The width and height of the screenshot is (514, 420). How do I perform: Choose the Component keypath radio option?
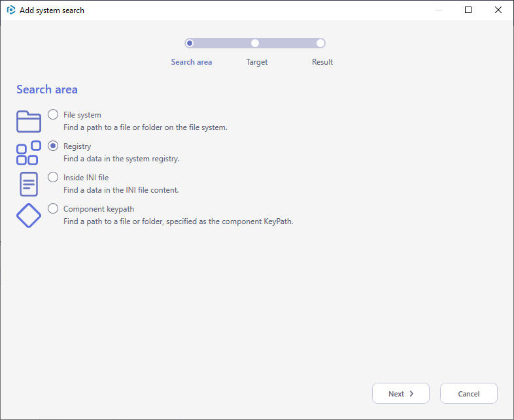(53, 208)
